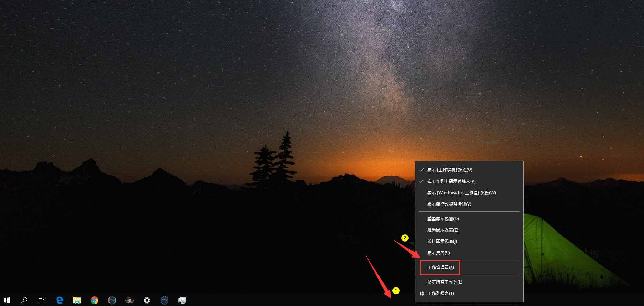Choose 重疊顯示視窗(D) in context menu

click(469, 219)
